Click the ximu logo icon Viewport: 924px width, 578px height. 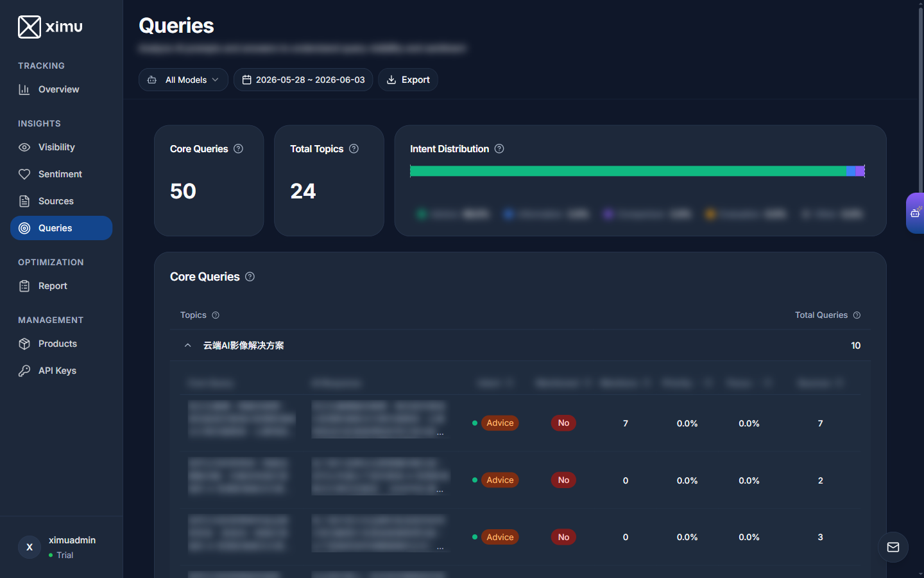30,27
